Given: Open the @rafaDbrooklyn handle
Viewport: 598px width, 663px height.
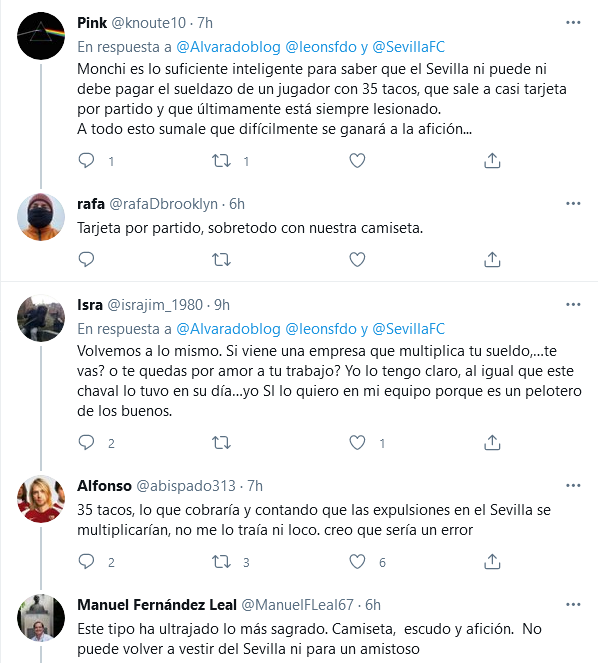Looking at the screenshot, I should click(163, 204).
